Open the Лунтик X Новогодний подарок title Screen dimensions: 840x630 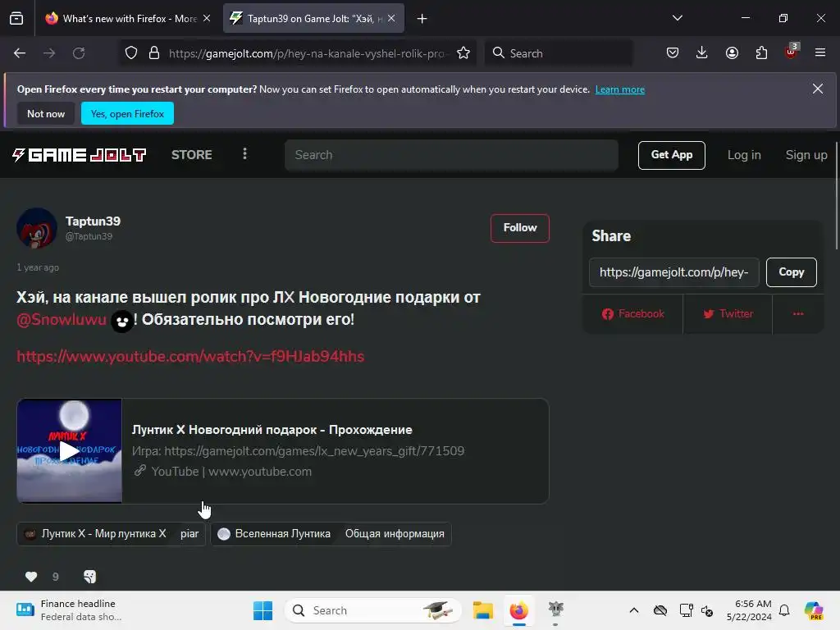(272, 430)
